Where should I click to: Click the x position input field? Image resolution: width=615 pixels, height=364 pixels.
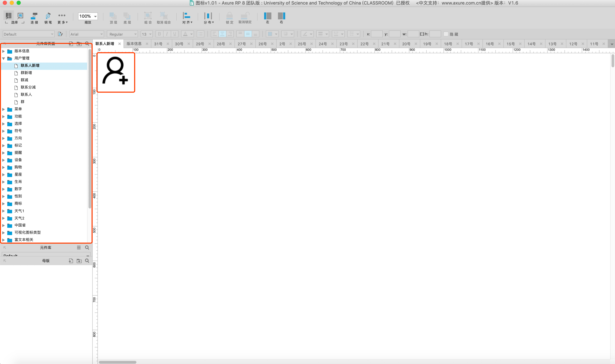pyautogui.click(x=377, y=34)
